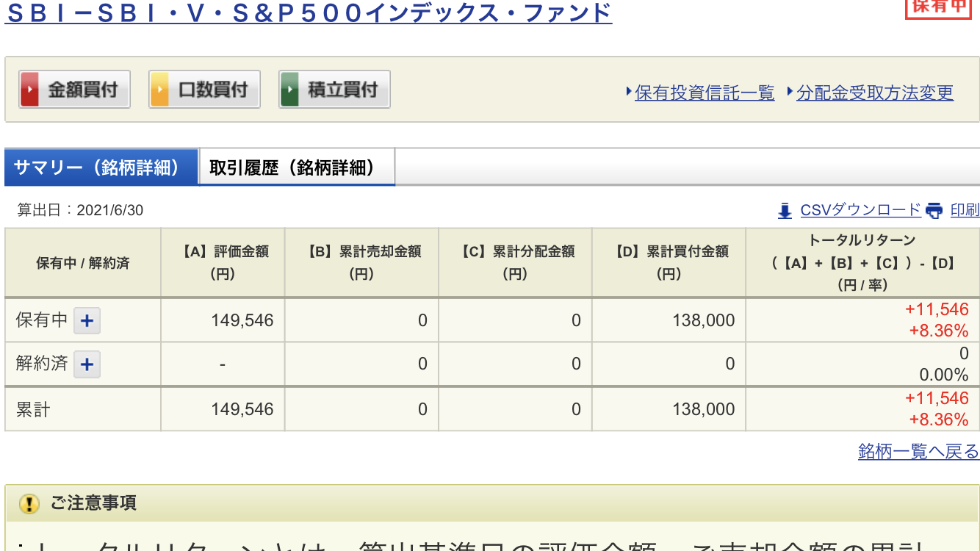Click the green arrow icon on 積立買付
Image resolution: width=980 pixels, height=551 pixels.
click(289, 90)
